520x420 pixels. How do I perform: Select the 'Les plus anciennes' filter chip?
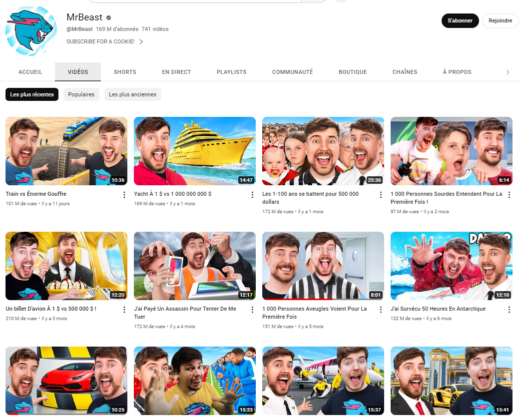(x=133, y=94)
